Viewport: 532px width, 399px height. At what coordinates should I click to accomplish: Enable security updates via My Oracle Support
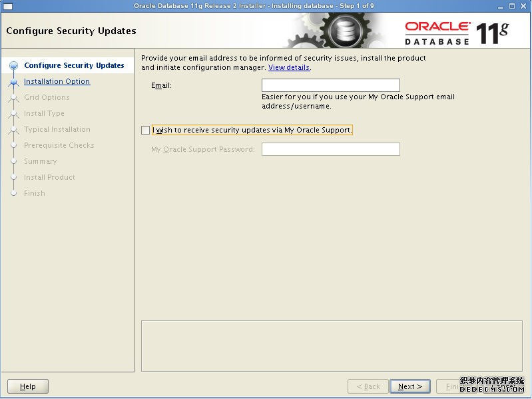146,131
